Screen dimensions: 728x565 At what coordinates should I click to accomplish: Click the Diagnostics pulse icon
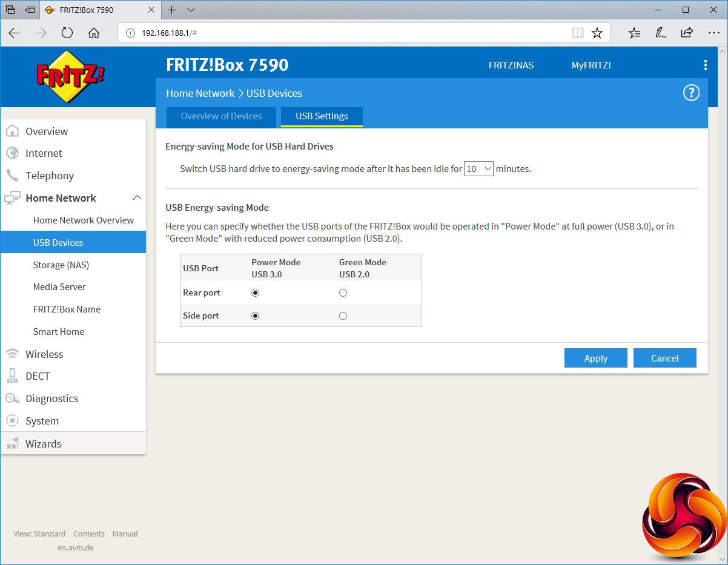point(12,398)
